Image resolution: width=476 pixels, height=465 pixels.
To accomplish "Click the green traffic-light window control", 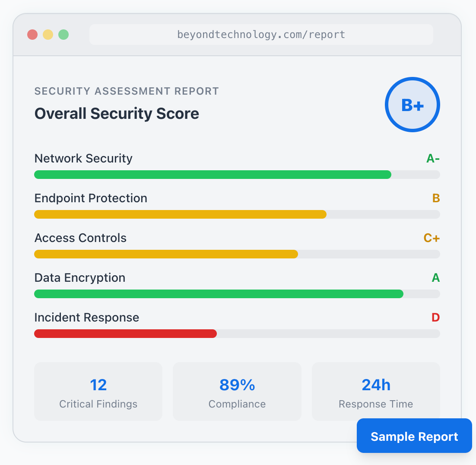I will click(x=63, y=35).
